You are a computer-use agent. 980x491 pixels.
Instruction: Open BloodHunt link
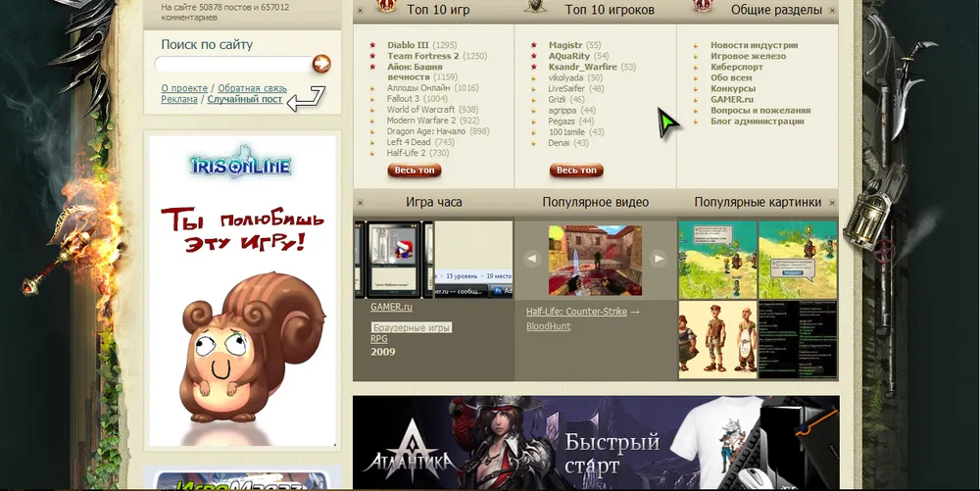tap(548, 326)
